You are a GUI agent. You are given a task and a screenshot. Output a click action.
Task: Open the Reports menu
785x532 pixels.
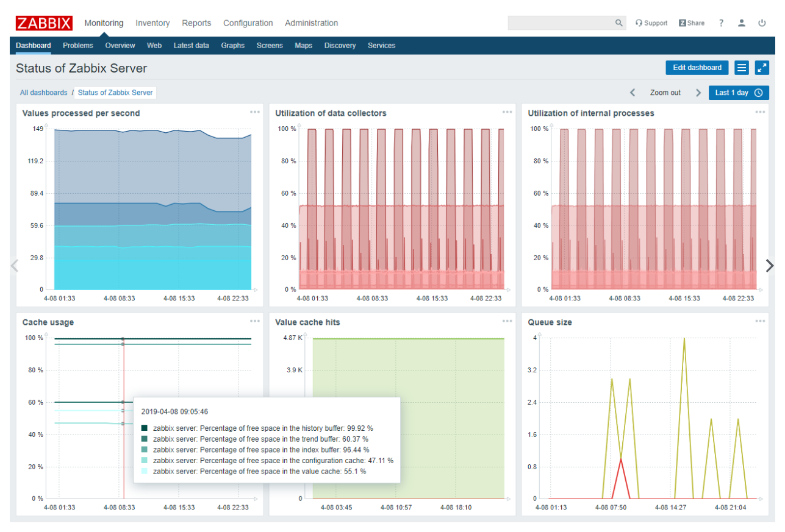pyautogui.click(x=196, y=23)
